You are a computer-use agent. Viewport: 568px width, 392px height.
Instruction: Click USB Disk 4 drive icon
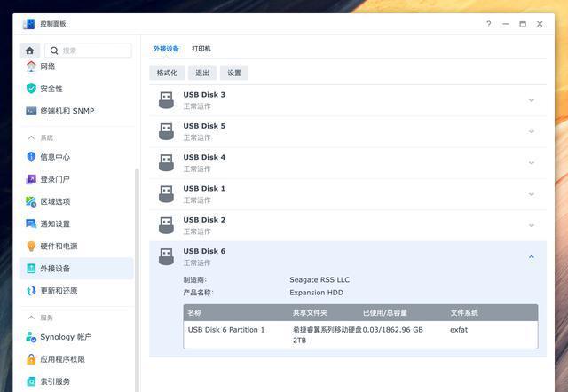click(166, 163)
